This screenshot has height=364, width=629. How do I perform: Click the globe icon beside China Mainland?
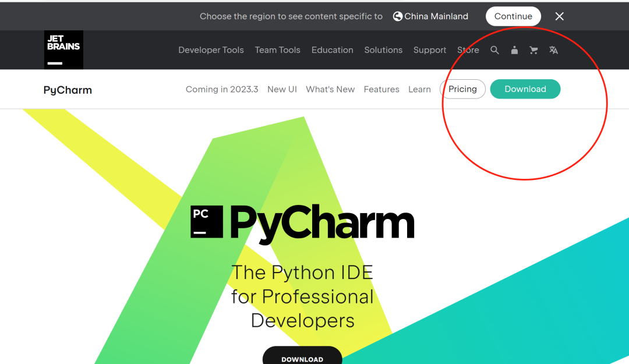click(x=398, y=16)
